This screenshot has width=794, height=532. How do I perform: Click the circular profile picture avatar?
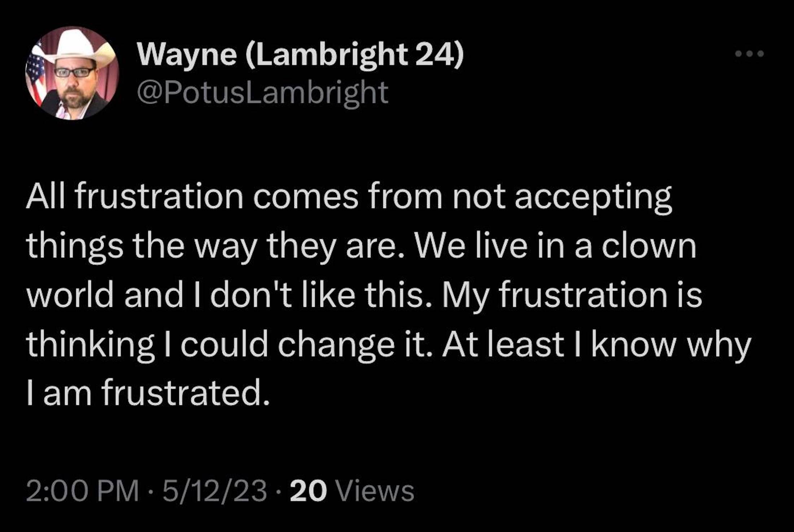[x=72, y=73]
